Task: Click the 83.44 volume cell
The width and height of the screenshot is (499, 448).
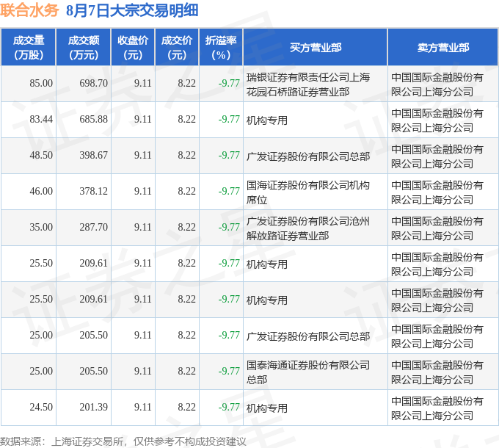Action: (41, 120)
